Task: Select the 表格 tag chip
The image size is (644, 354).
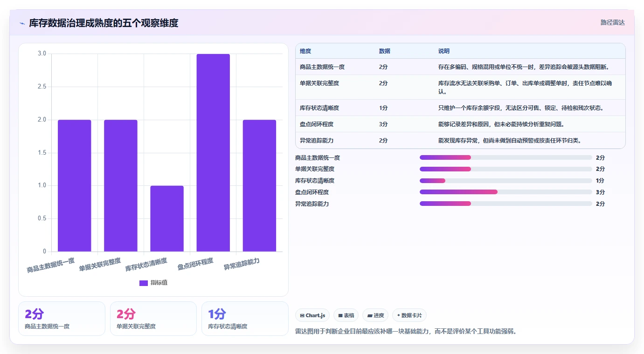Action: tap(346, 315)
